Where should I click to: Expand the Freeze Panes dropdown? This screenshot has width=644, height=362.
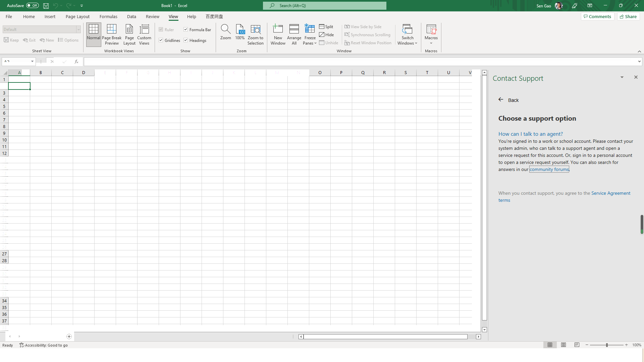coord(315,43)
